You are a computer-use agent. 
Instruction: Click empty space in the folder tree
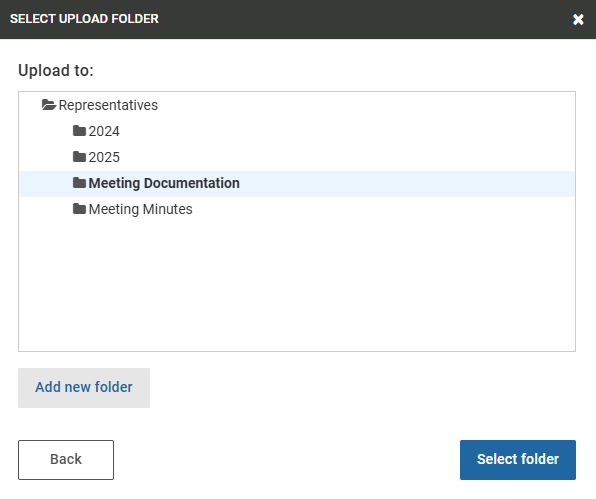296,285
